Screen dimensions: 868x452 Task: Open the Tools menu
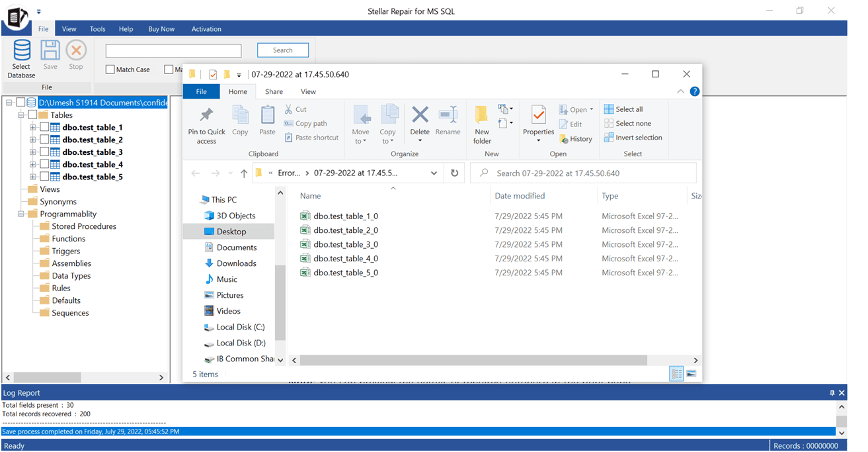click(x=98, y=28)
